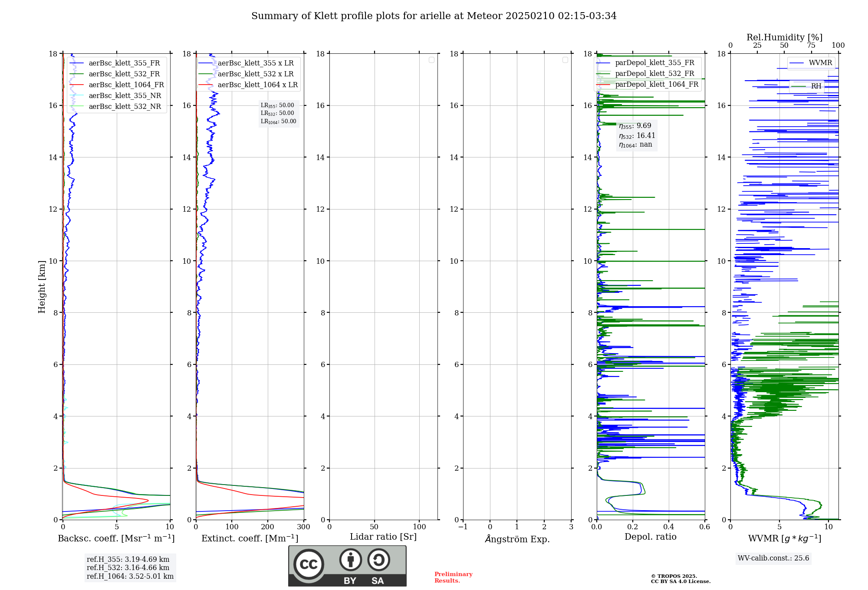Click the LR1064: 50.00 annotation

point(279,121)
